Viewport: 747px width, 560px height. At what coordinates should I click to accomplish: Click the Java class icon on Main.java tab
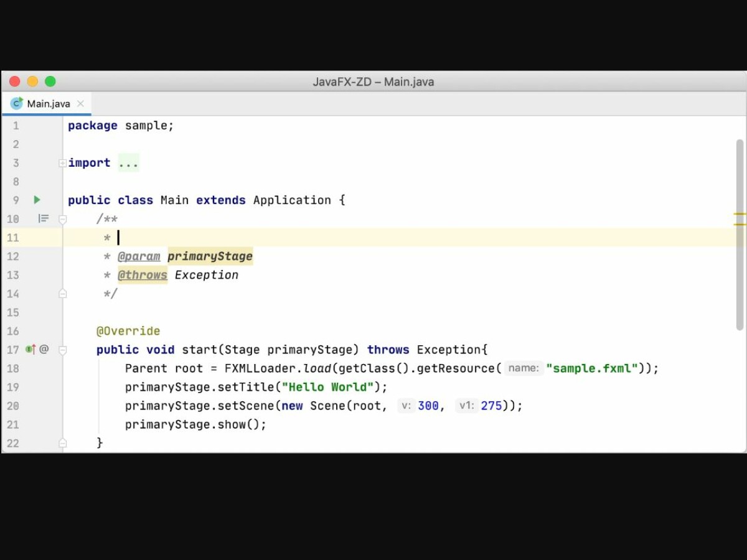point(17,103)
